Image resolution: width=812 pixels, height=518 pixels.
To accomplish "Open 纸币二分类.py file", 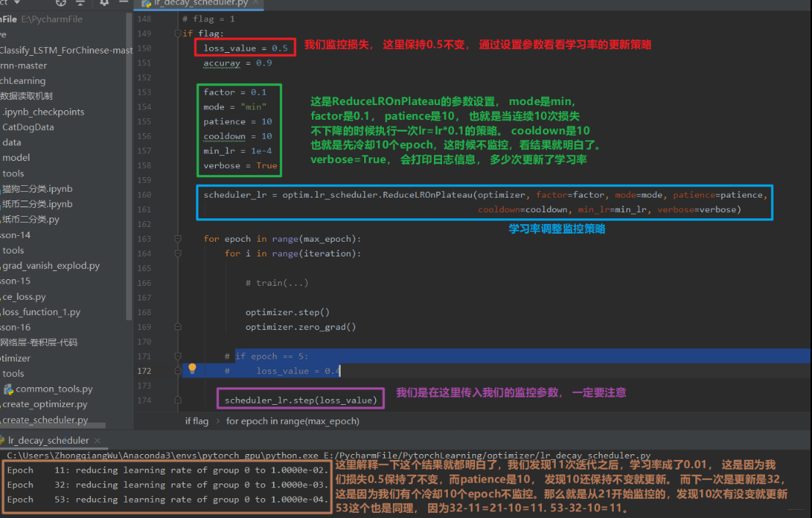I will pos(31,220).
